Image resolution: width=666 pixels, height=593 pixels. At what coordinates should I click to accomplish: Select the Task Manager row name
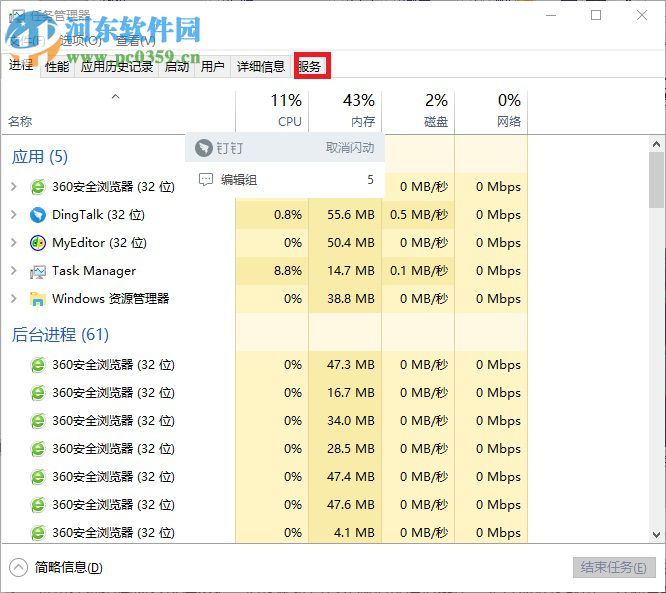tap(94, 271)
